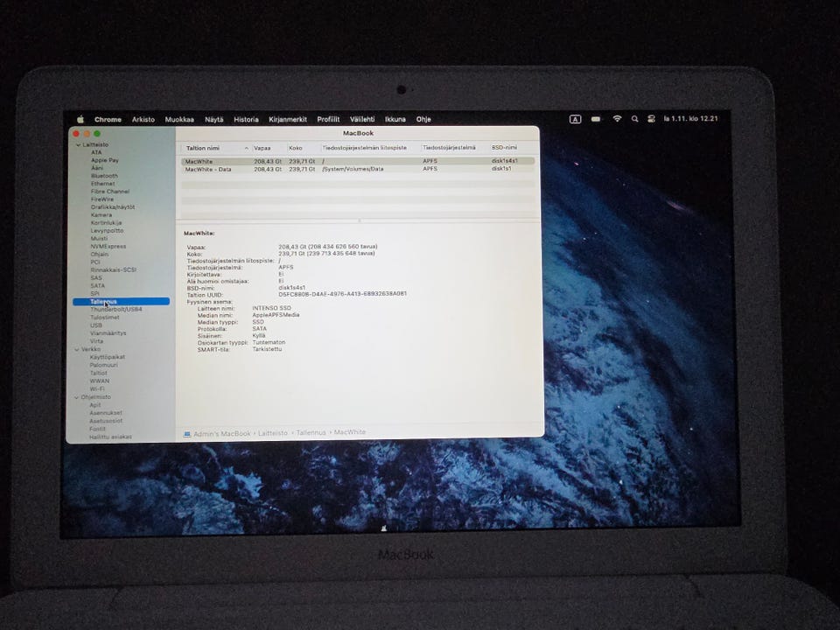The image size is (840, 630).
Task: Open the Chrome application menu
Action: [x=108, y=120]
